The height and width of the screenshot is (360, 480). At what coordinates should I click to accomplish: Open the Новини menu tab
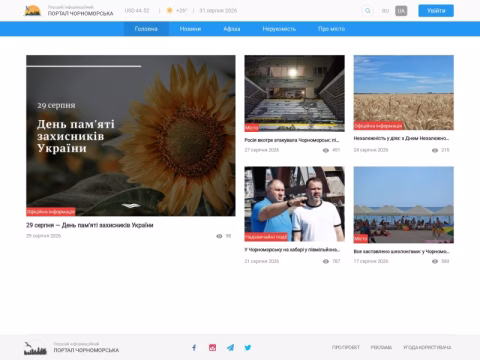[x=190, y=29]
